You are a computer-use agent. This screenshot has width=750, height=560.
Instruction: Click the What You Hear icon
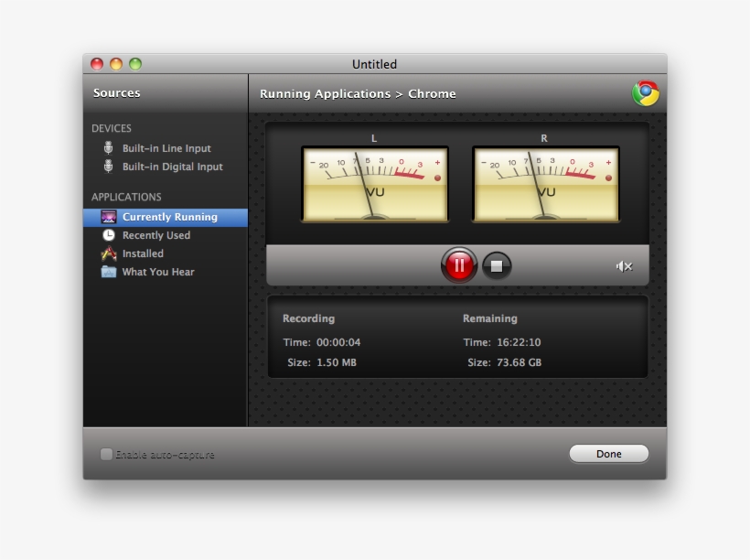109,272
